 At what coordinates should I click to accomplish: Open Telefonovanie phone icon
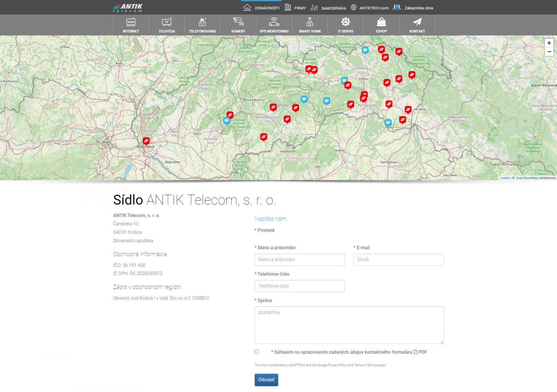pos(202,22)
